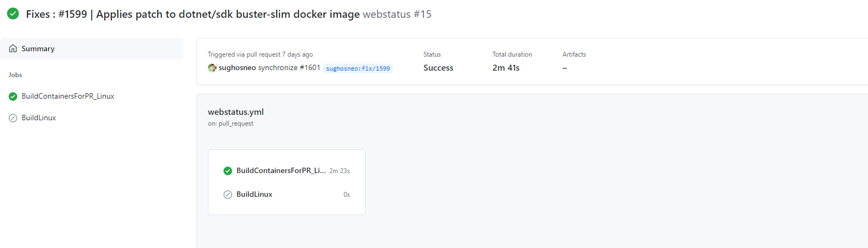Click the green success icon beside run title

13,14
